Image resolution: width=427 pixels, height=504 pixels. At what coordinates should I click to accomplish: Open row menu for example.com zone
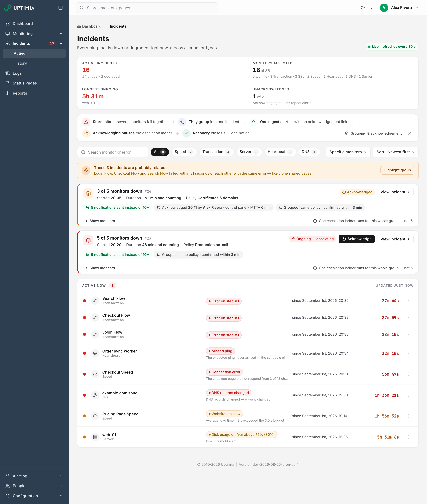pos(409,395)
